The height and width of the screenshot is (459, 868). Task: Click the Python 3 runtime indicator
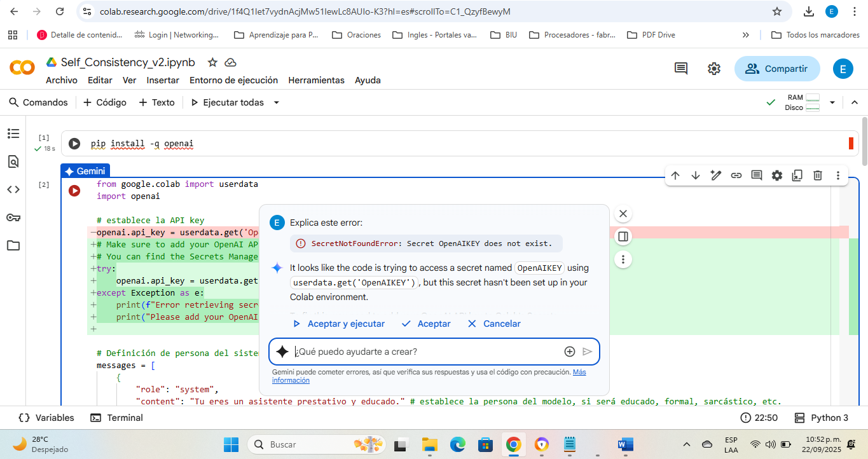point(822,418)
